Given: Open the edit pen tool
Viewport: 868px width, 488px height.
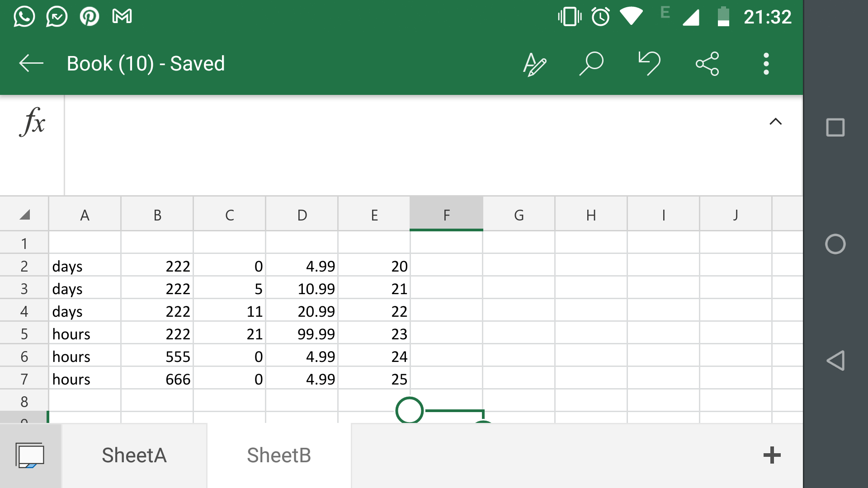Looking at the screenshot, I should [534, 64].
